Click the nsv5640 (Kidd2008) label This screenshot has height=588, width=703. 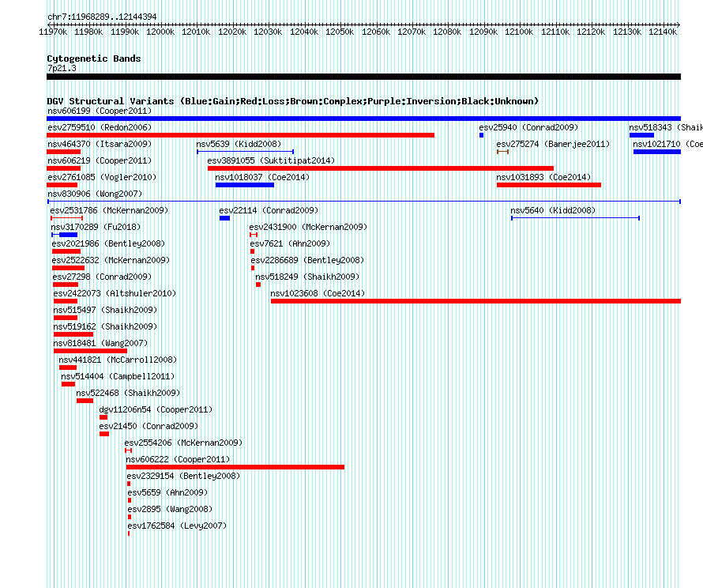(553, 210)
